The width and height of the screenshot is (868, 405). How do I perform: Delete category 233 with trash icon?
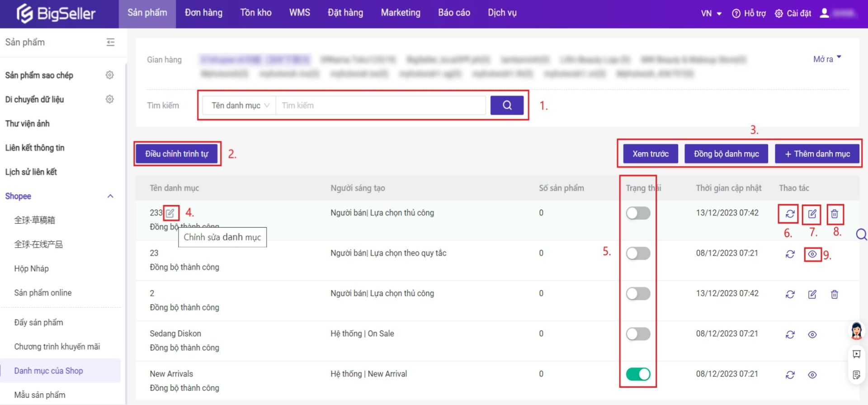[x=835, y=214]
